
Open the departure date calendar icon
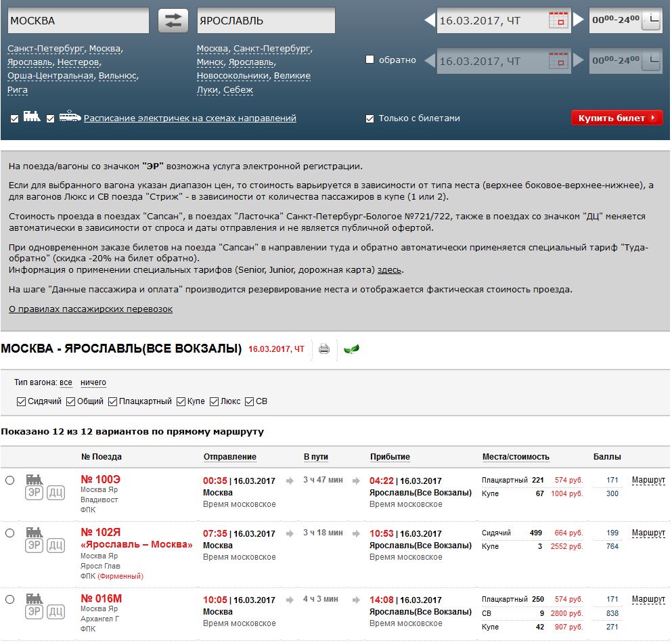point(558,20)
